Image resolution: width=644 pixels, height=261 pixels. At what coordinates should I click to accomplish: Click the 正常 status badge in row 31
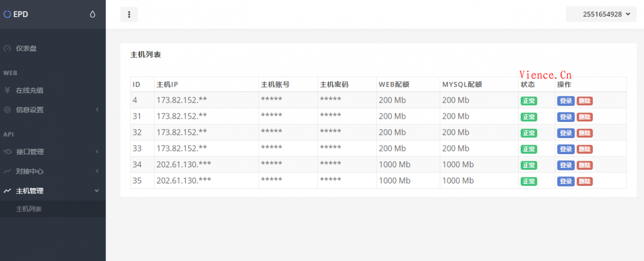[x=529, y=117]
